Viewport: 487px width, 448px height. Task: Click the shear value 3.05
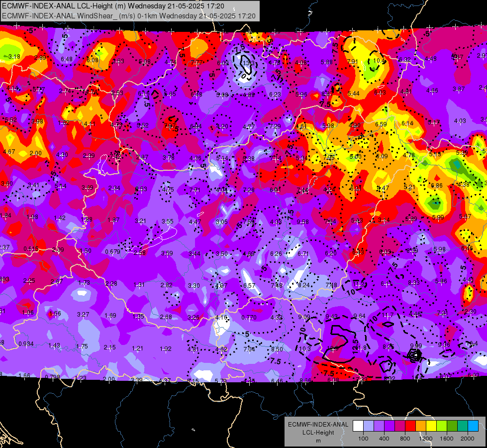[222, 222]
